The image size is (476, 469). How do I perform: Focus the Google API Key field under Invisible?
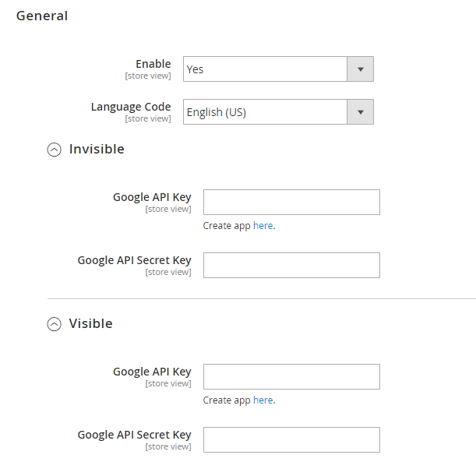point(291,202)
